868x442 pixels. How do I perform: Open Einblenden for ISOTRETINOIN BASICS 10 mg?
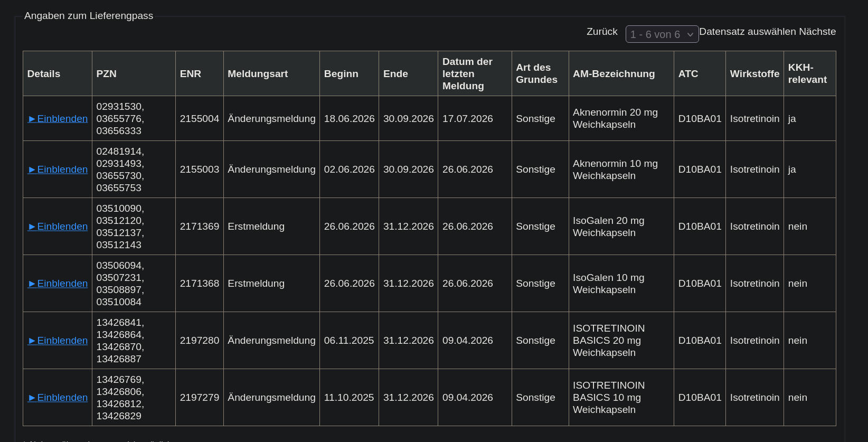[x=58, y=398]
